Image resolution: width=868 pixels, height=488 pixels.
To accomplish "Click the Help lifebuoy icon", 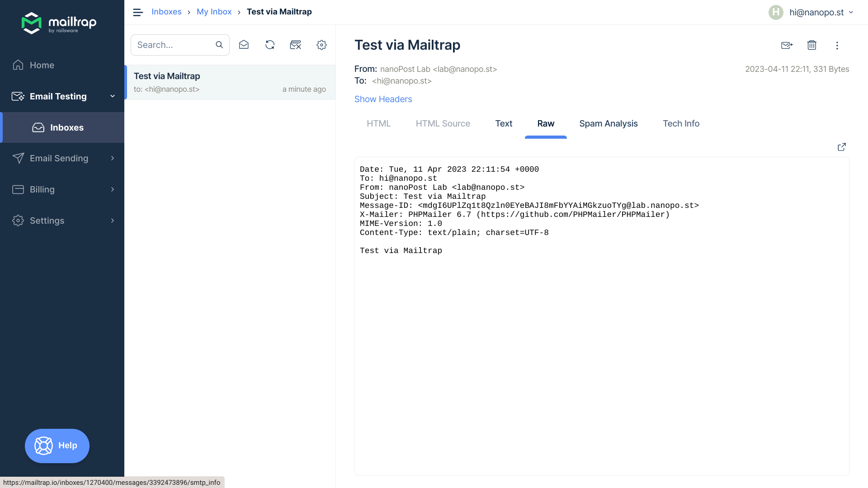I will click(x=44, y=446).
